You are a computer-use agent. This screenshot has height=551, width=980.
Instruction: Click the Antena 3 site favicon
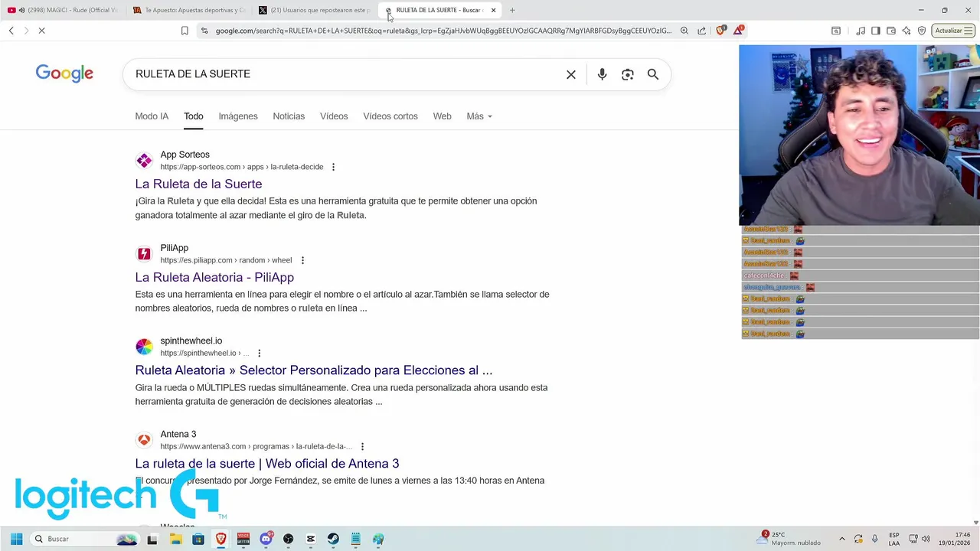144,440
